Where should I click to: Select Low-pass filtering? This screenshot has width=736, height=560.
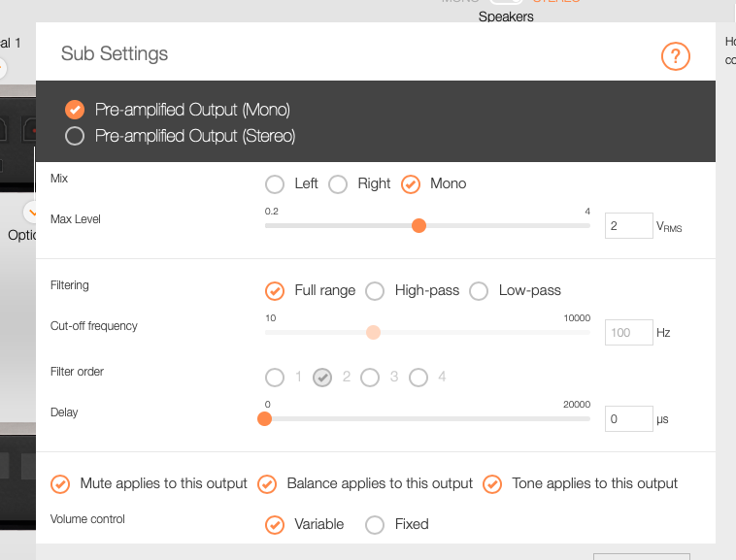[x=479, y=291]
